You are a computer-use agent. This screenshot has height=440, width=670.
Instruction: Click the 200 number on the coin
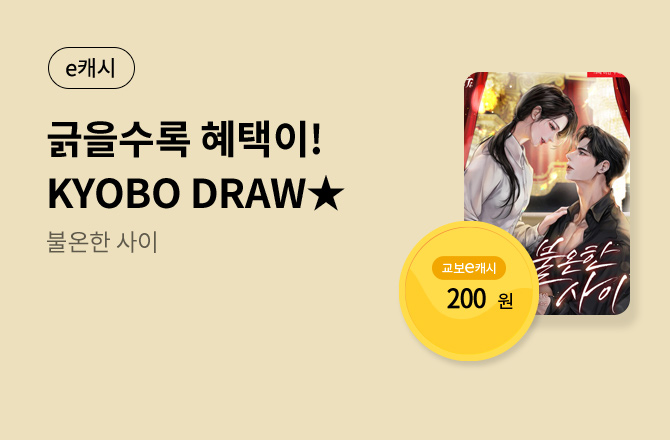[x=466, y=299]
